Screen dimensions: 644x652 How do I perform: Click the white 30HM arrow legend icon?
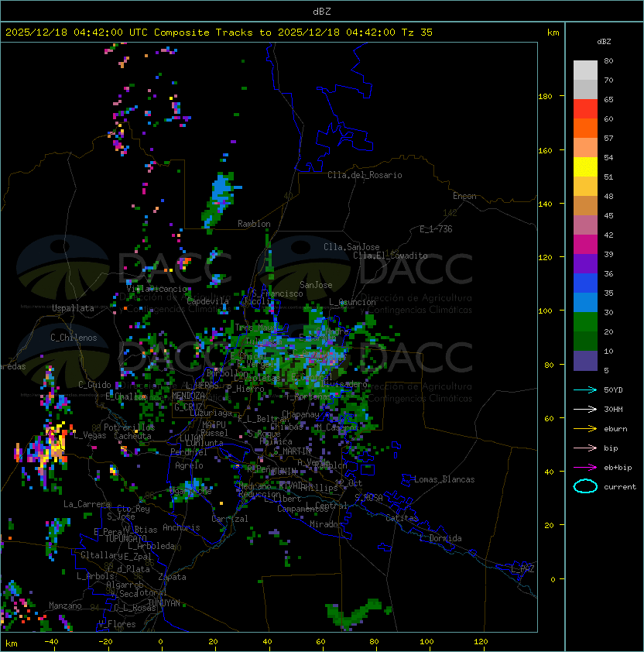tap(585, 410)
